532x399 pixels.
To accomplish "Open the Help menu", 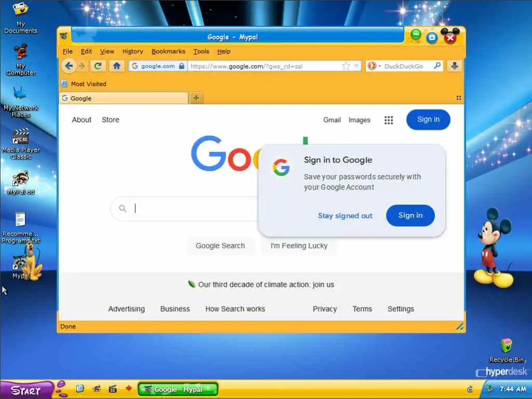I will tap(223, 51).
